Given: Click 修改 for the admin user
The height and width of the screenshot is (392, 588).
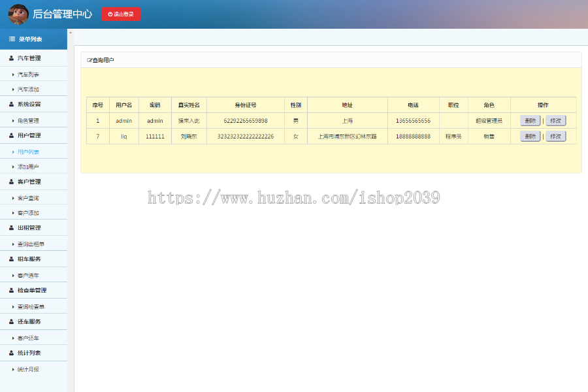Looking at the screenshot, I should [555, 120].
